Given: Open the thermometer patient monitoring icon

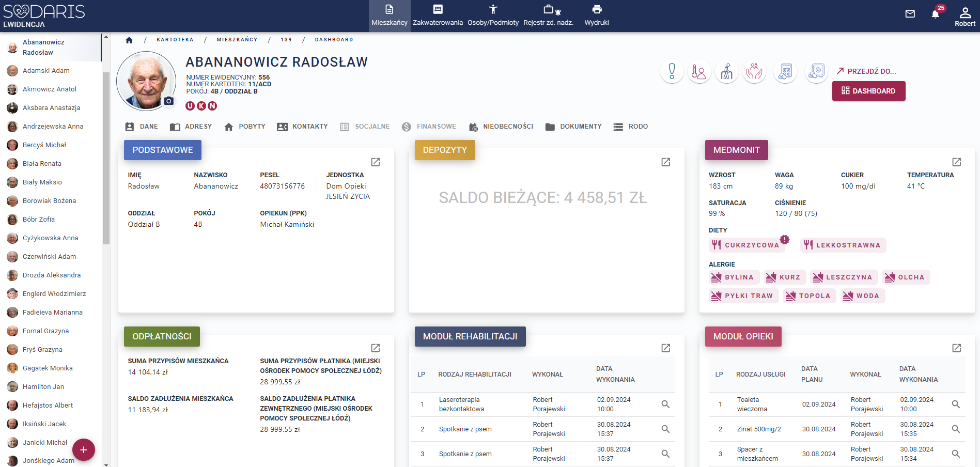Looking at the screenshot, I should [x=699, y=72].
